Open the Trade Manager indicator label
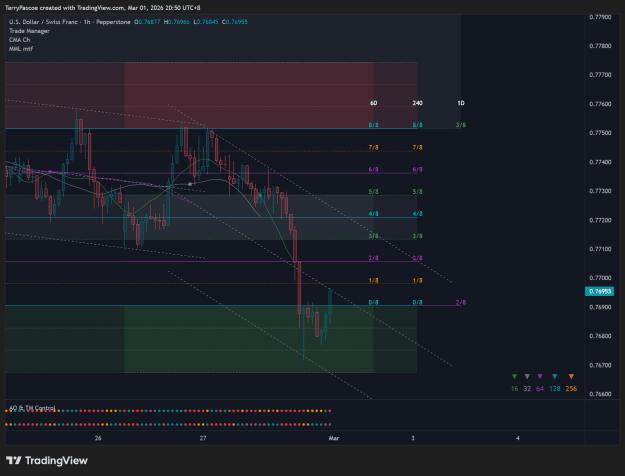The image size is (625, 476). (x=29, y=31)
